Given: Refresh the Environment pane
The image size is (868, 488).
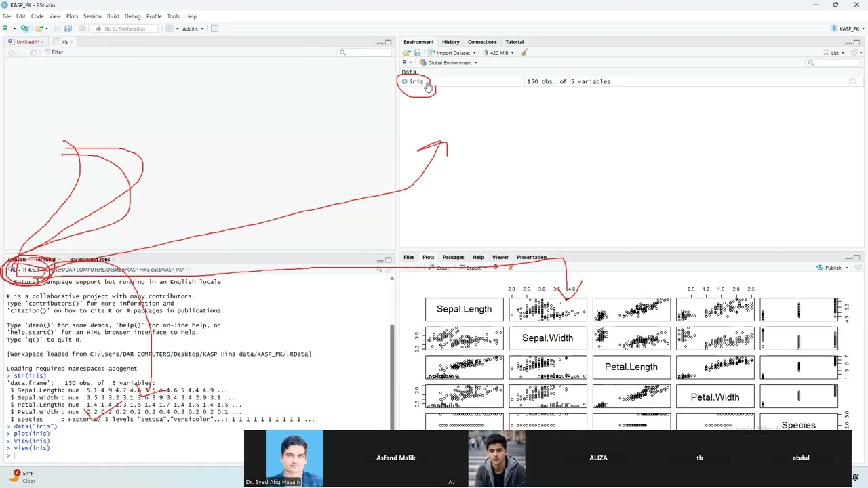Looking at the screenshot, I should (x=854, y=52).
